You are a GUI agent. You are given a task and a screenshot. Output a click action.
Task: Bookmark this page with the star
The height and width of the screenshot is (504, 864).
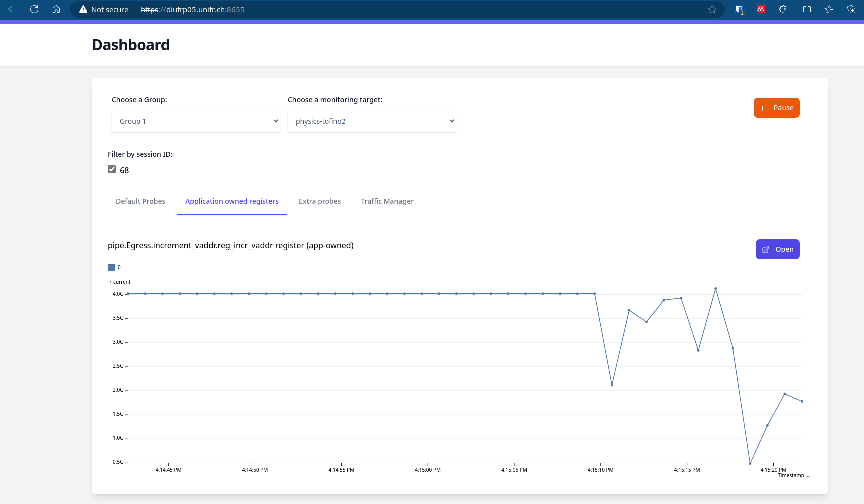pos(712,9)
